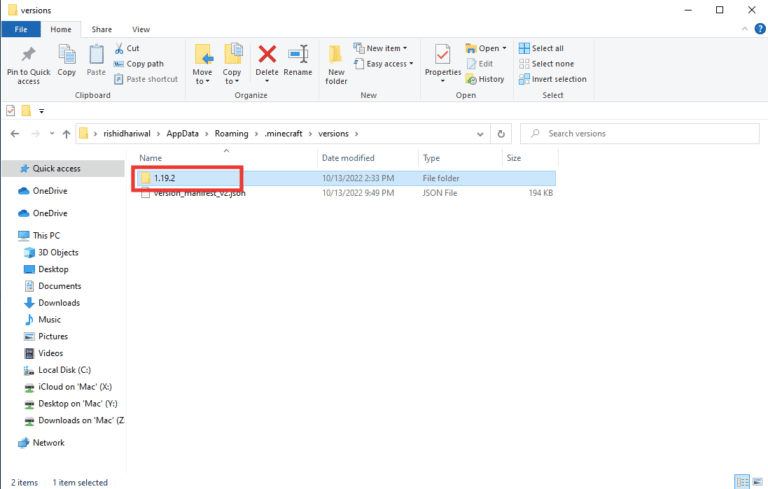
Task: Navigate to .minecraft in the breadcrumb
Action: point(284,133)
